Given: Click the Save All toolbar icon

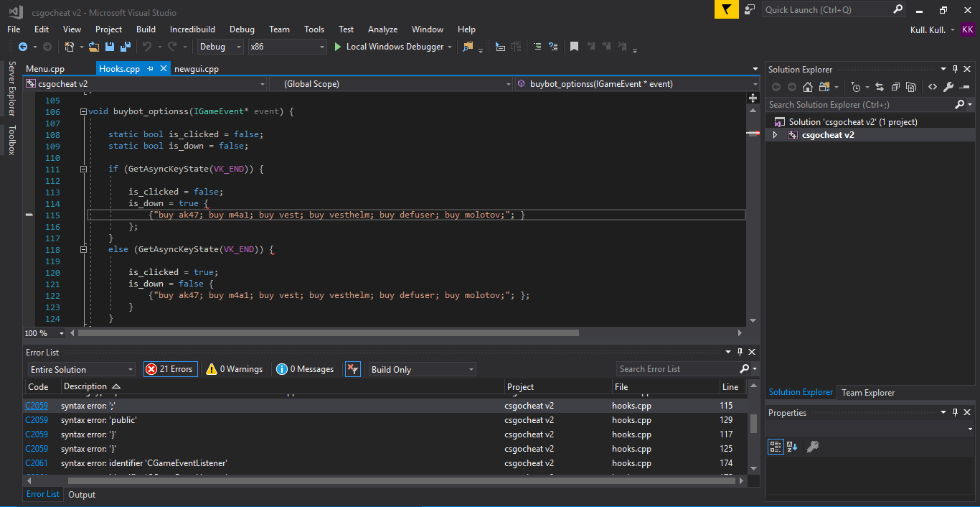Looking at the screenshot, I should click(x=126, y=47).
